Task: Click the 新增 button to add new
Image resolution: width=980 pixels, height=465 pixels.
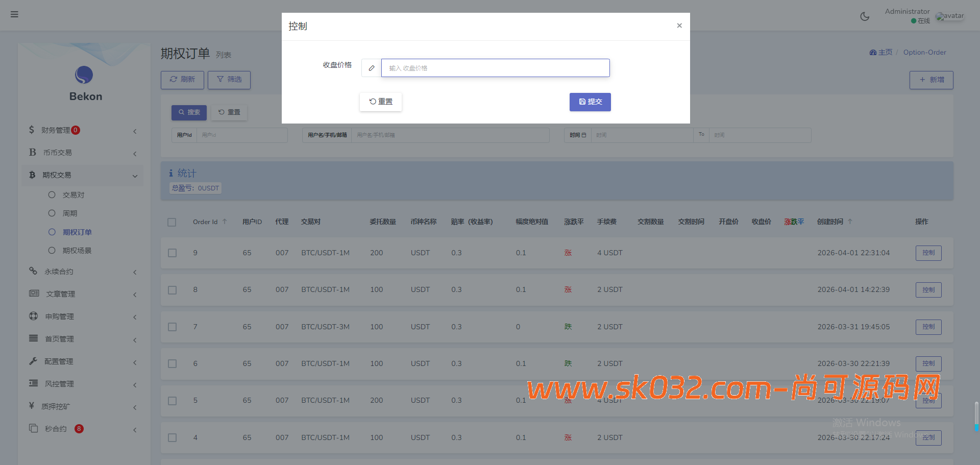Action: [x=931, y=80]
